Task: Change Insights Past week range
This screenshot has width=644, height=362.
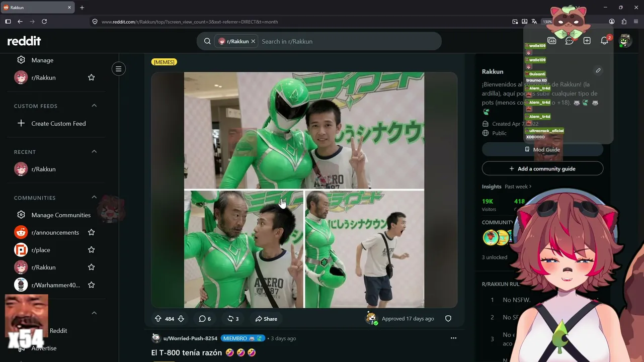Action: click(x=518, y=187)
